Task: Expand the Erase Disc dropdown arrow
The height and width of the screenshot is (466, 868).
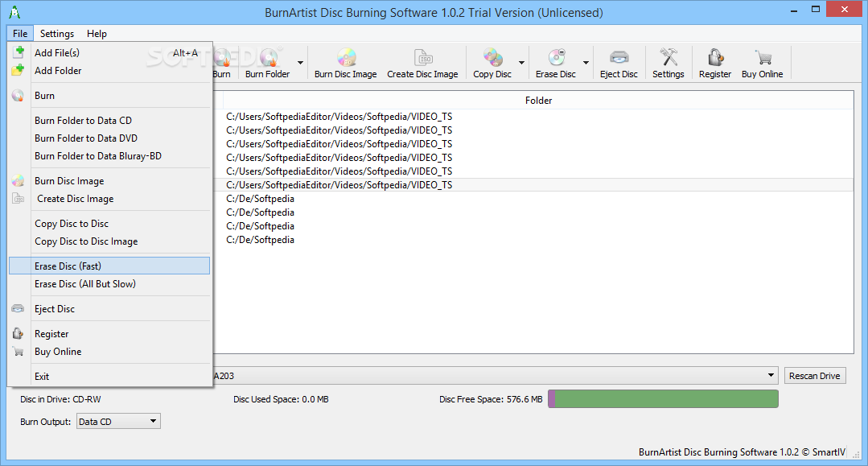Action: (586, 62)
